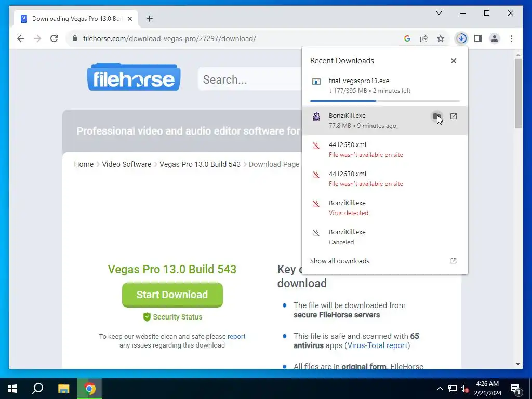
Task: Select first 4412630.xml failed entry
Action: coord(385,150)
